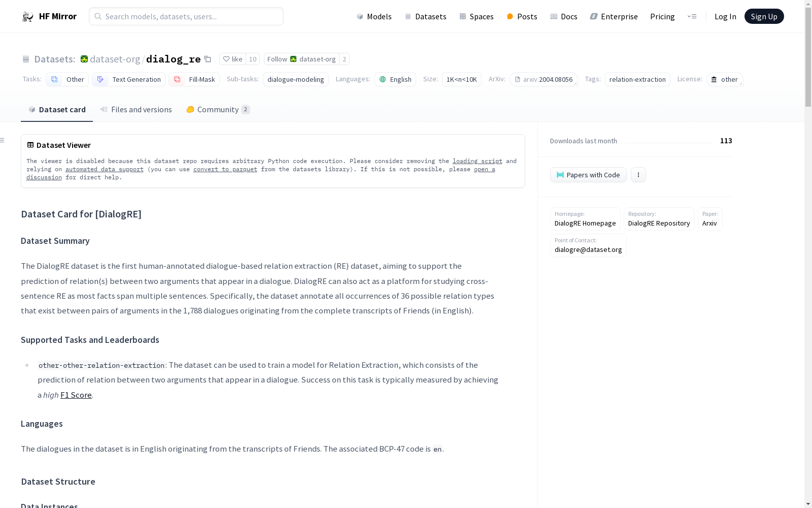Viewport: 812px width, 508px height.
Task: Open the Docs nav item
Action: coord(564,16)
